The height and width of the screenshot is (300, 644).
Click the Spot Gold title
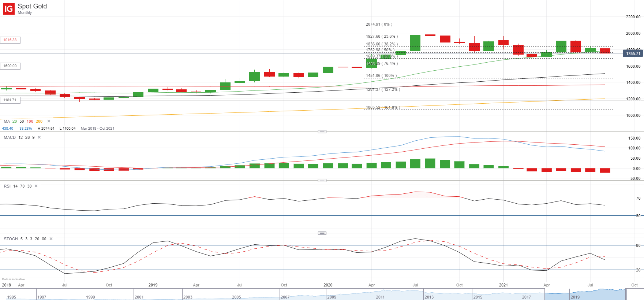pos(32,6)
